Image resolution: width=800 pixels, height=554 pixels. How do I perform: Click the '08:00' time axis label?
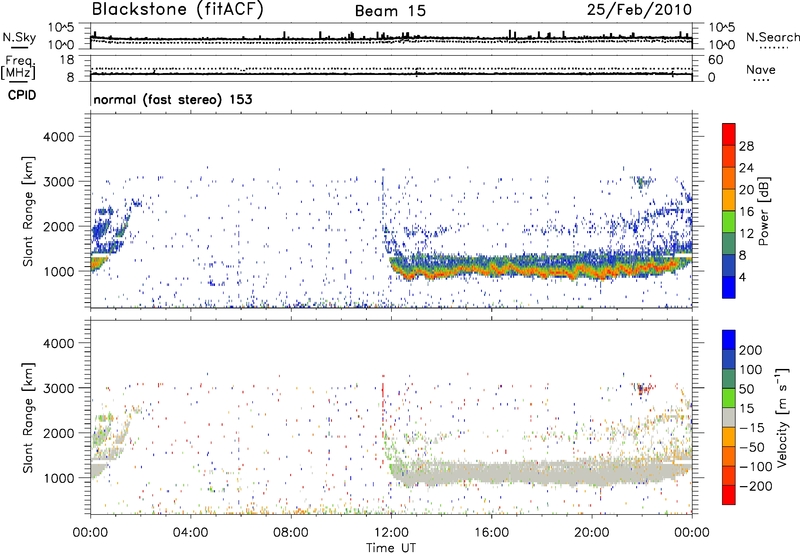(x=291, y=533)
